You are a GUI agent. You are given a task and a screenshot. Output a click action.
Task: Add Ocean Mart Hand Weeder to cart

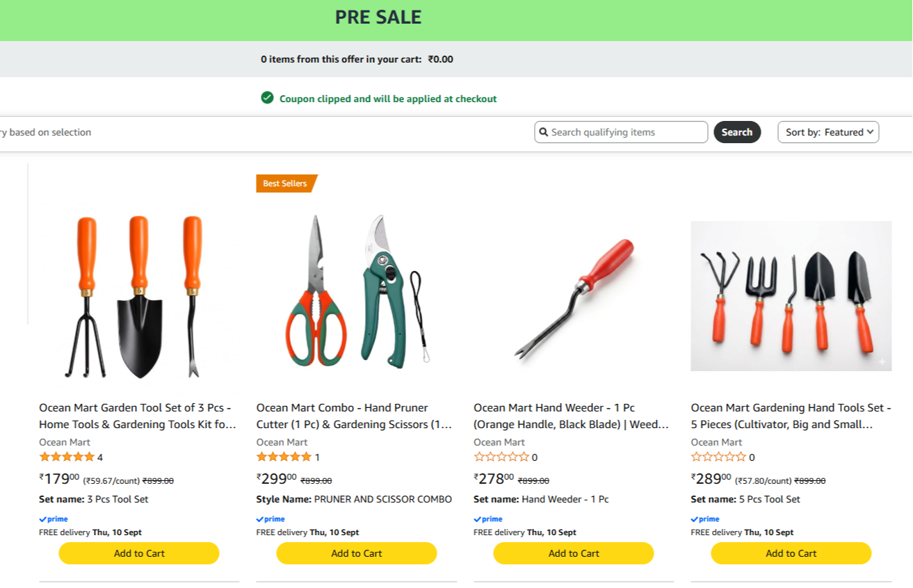(574, 553)
